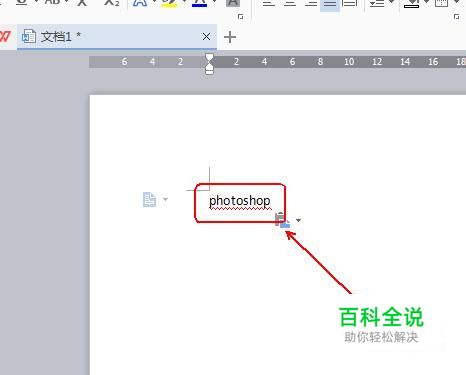The height and width of the screenshot is (375, 466).
Task: Click the indent marker on the ruler
Action: click(x=209, y=64)
